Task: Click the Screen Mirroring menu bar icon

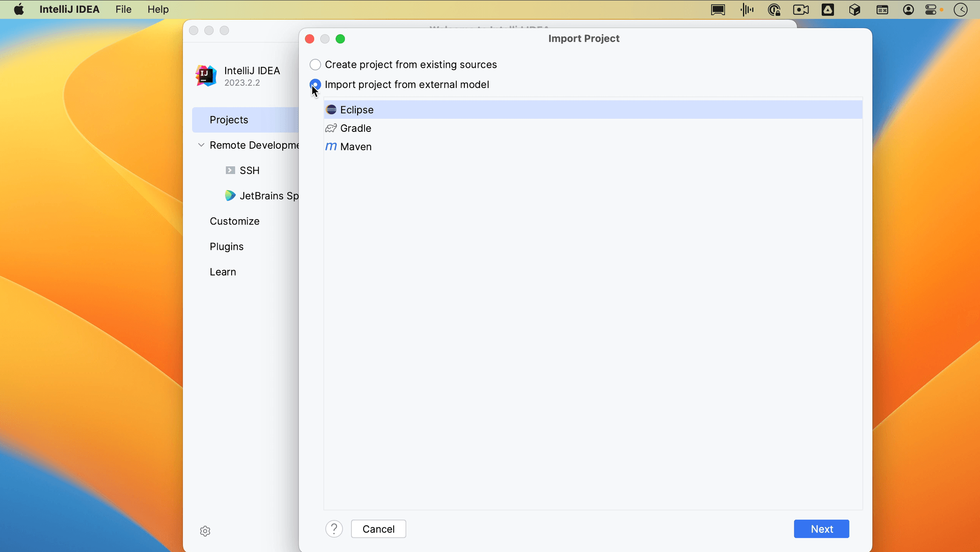Action: pos(717,9)
